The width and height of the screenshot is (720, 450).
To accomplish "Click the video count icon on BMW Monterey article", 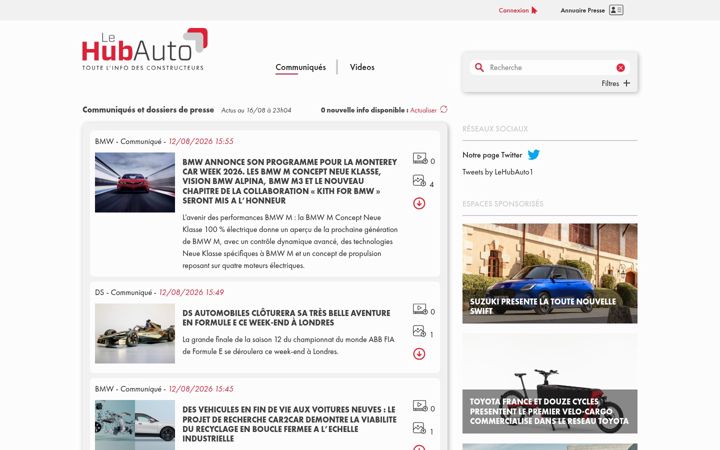I will coord(420,158).
